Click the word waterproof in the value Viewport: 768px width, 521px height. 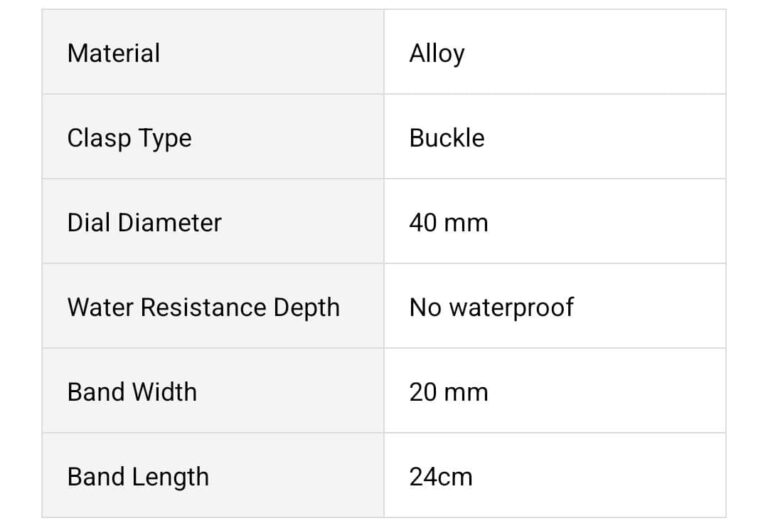[510, 307]
